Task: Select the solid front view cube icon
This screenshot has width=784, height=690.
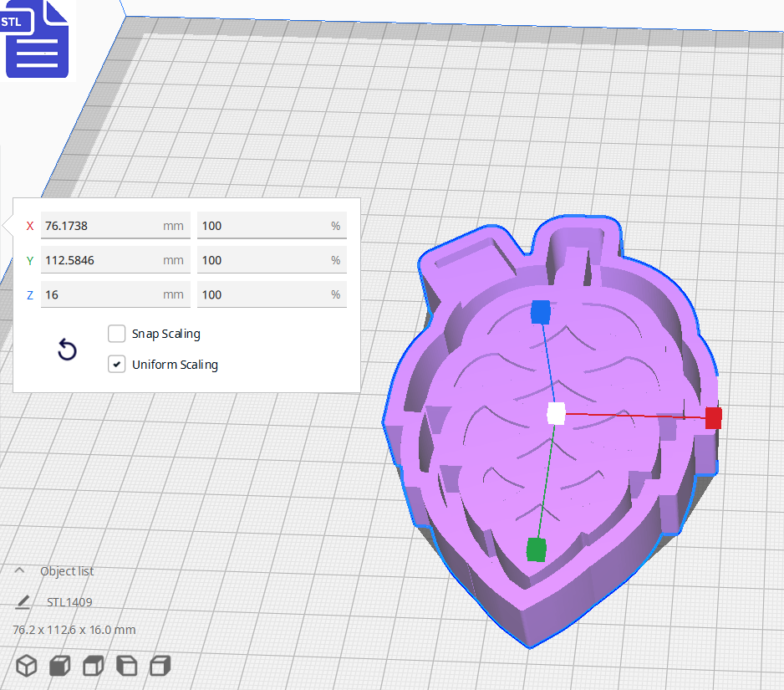Action: [x=59, y=666]
